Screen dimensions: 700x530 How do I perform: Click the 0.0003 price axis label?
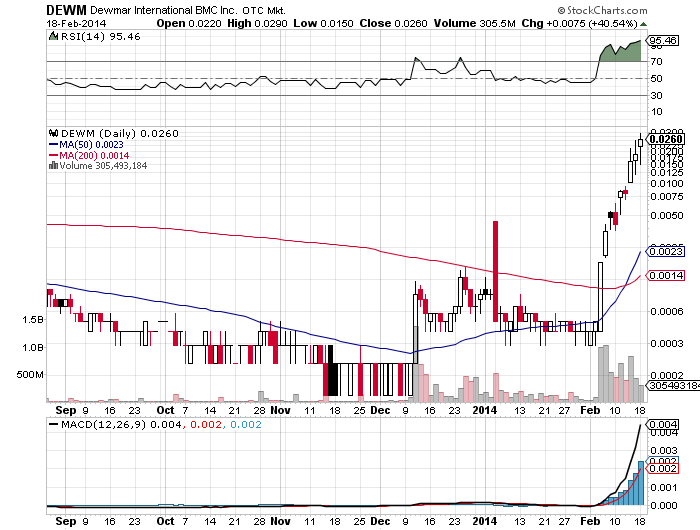tap(667, 343)
